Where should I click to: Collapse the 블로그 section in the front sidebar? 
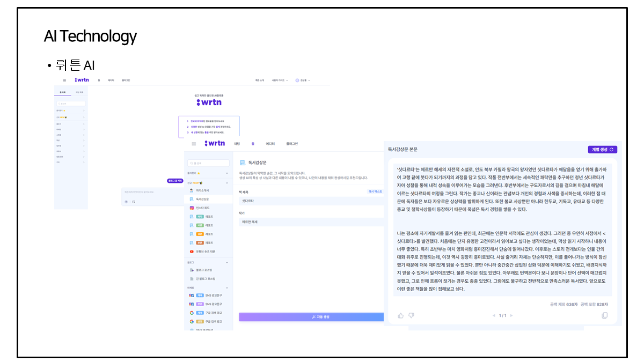[226, 262]
